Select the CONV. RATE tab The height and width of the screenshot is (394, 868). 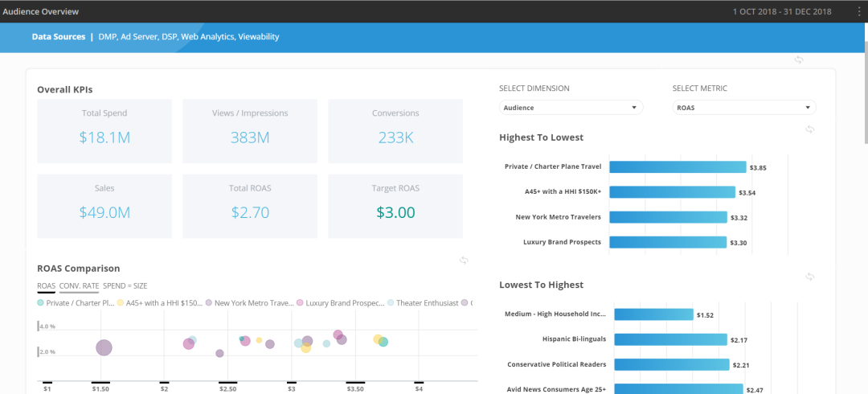pos(79,286)
